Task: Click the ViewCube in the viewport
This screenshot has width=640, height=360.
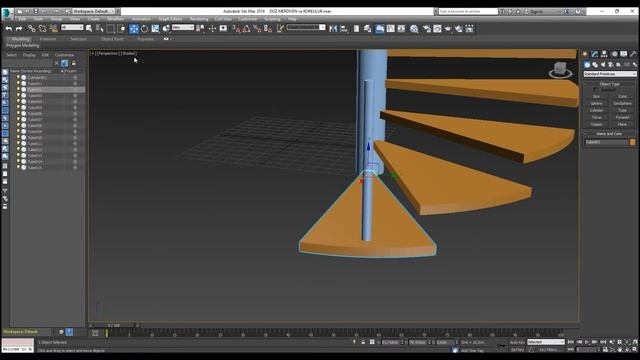Action: [560, 69]
